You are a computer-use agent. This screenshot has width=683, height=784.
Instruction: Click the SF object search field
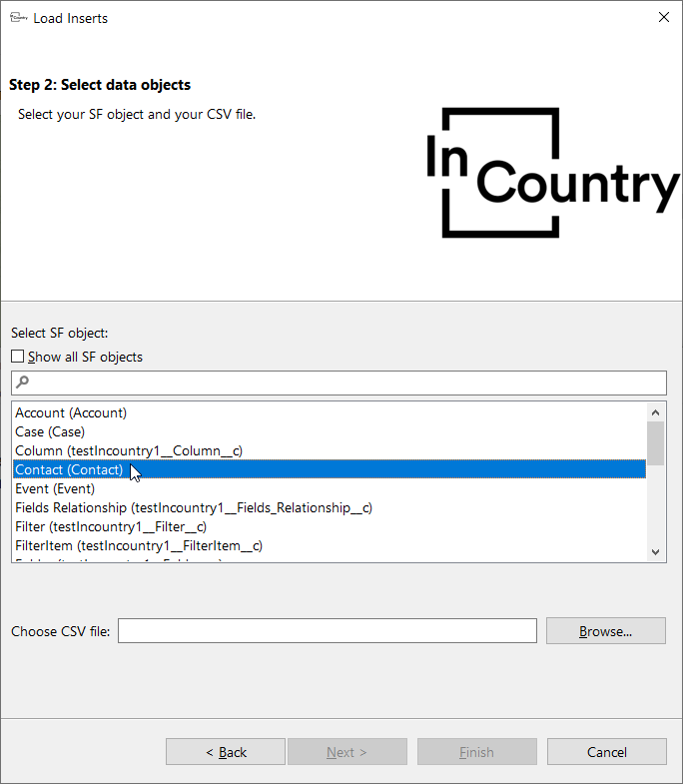(339, 383)
